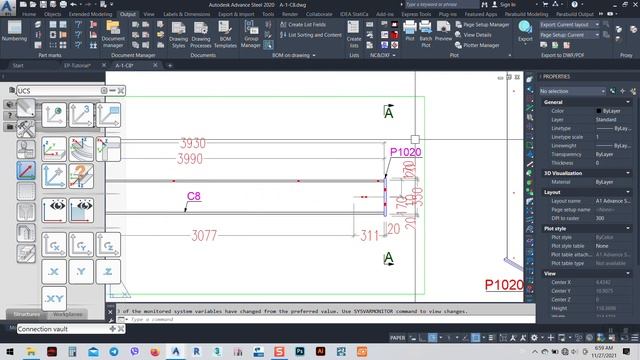Open the Group Manager

(x=251, y=34)
